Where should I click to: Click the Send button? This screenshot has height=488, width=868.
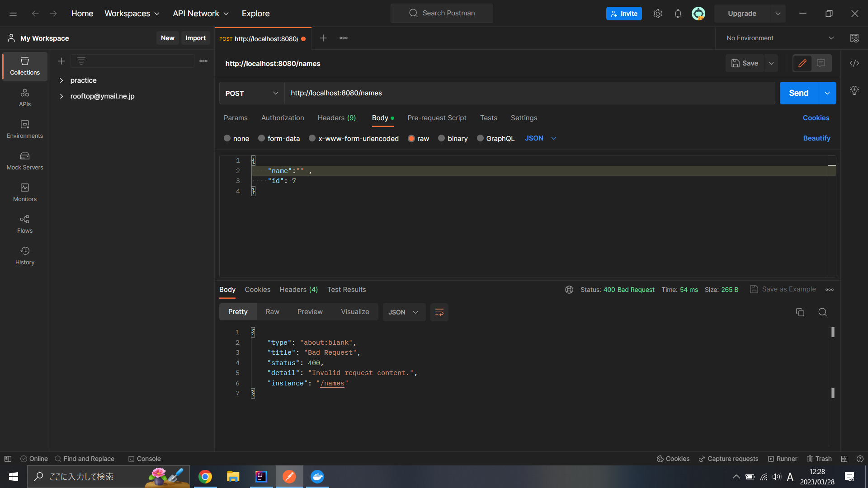click(x=798, y=93)
